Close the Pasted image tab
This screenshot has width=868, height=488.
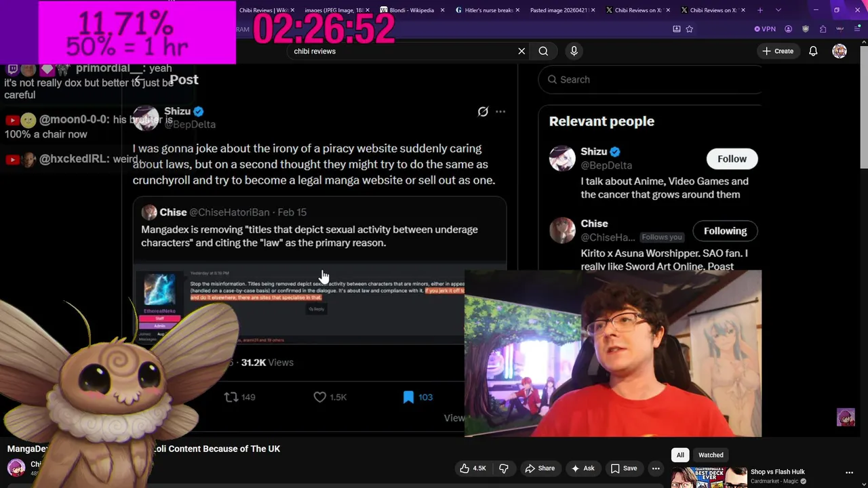coord(593,10)
